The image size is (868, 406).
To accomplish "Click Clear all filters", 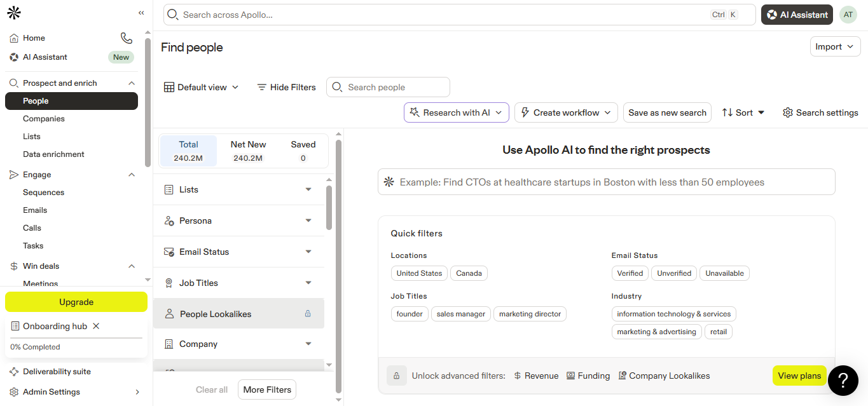I will [x=212, y=389].
